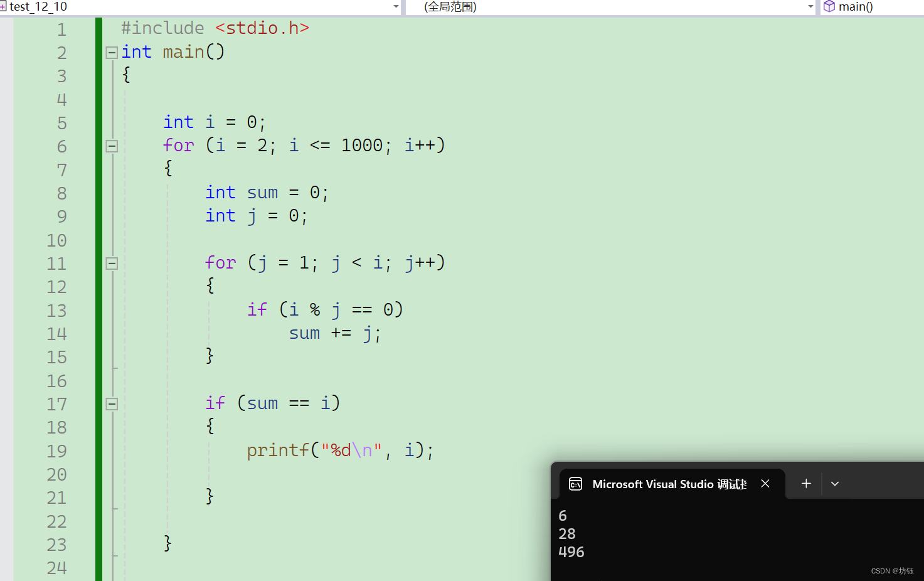Collapse the if (sum == i) block fold

(112, 404)
